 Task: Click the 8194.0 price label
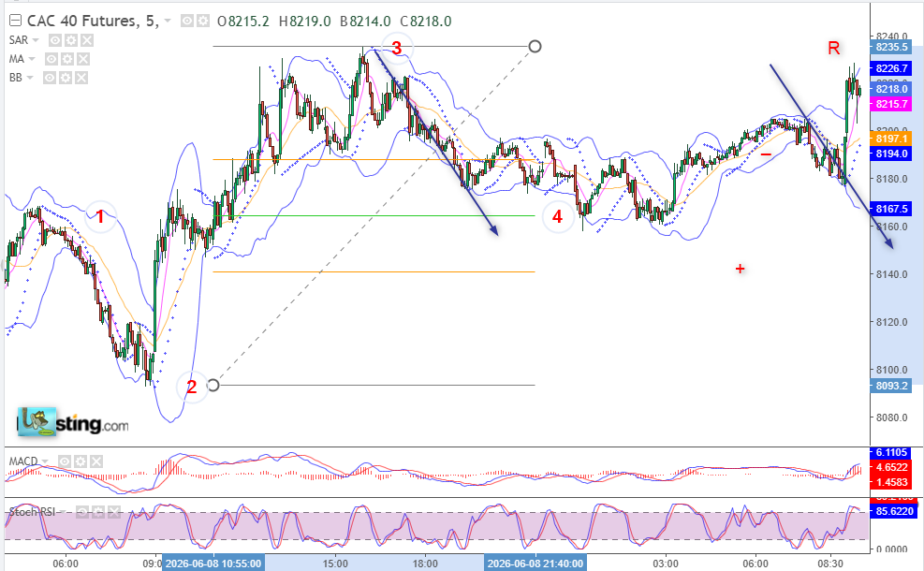tap(891, 154)
